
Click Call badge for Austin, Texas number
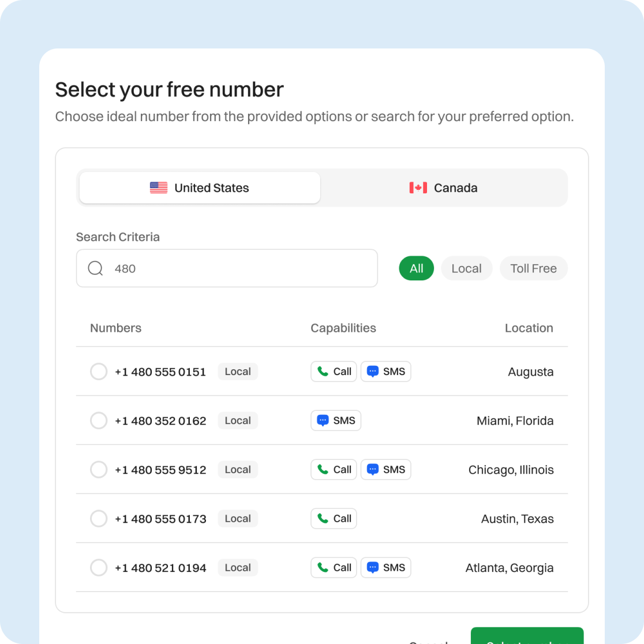coord(334,519)
